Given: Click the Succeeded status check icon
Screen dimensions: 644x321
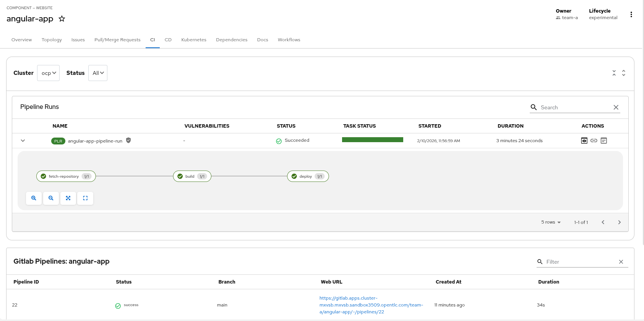Looking at the screenshot, I should [x=279, y=141].
